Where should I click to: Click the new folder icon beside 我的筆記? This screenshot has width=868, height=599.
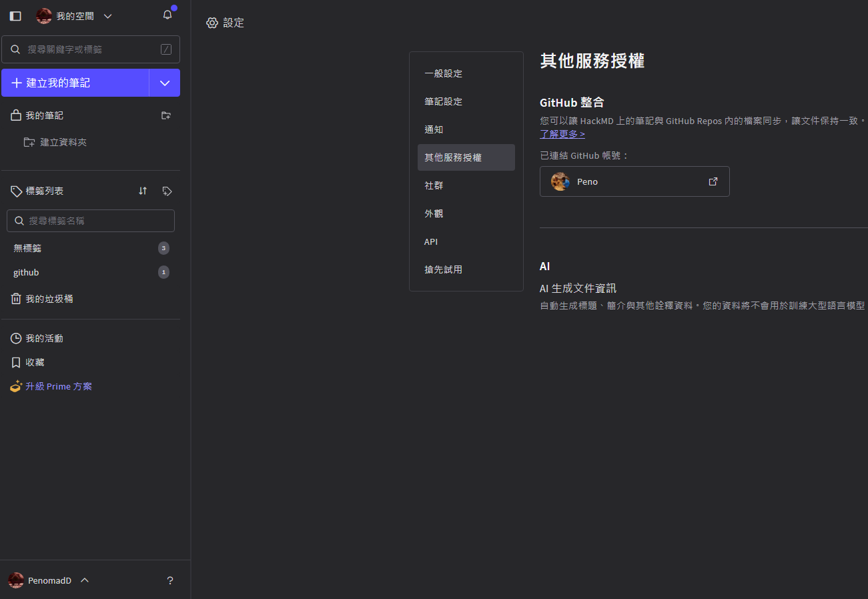click(x=166, y=115)
